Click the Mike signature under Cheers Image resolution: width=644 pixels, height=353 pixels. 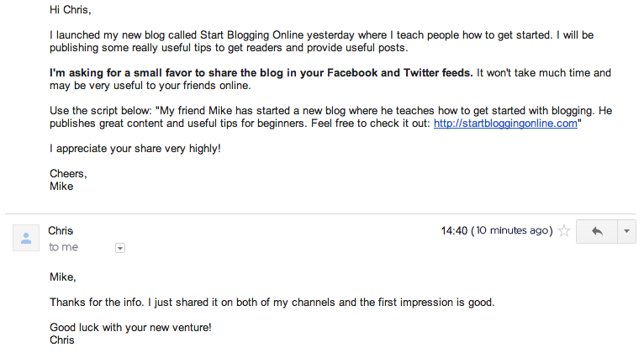pyautogui.click(x=61, y=187)
